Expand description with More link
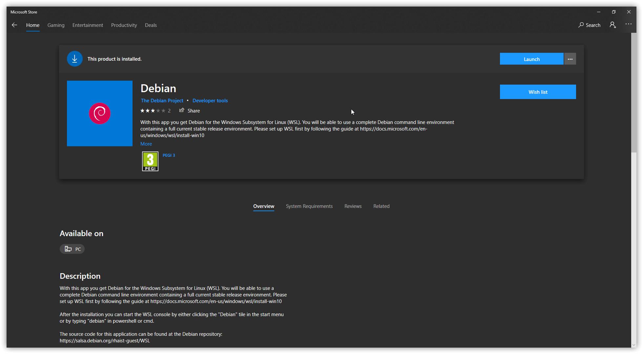This screenshot has width=643, height=364. tap(146, 144)
